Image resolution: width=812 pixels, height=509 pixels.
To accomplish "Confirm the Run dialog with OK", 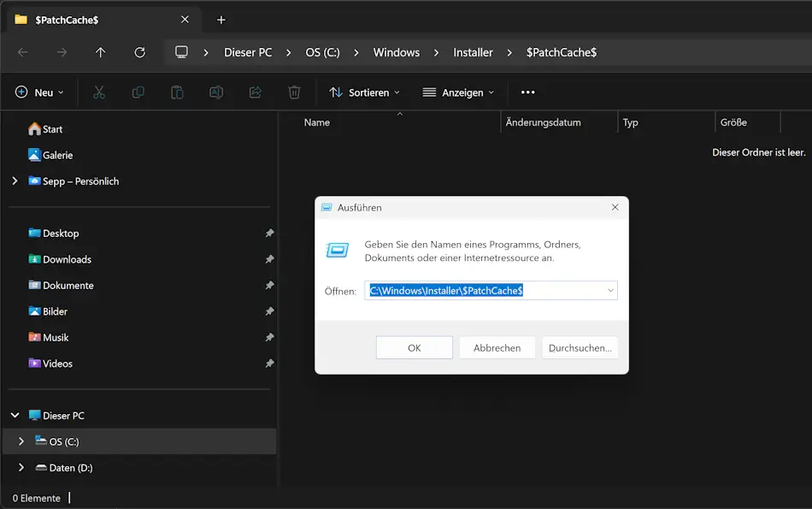I will pyautogui.click(x=414, y=347).
